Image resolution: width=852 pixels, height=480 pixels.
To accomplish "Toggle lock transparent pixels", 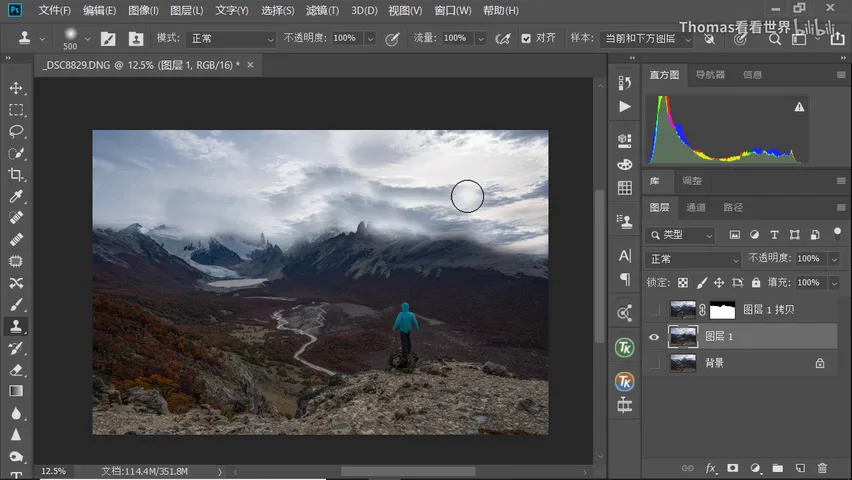I will [683, 283].
